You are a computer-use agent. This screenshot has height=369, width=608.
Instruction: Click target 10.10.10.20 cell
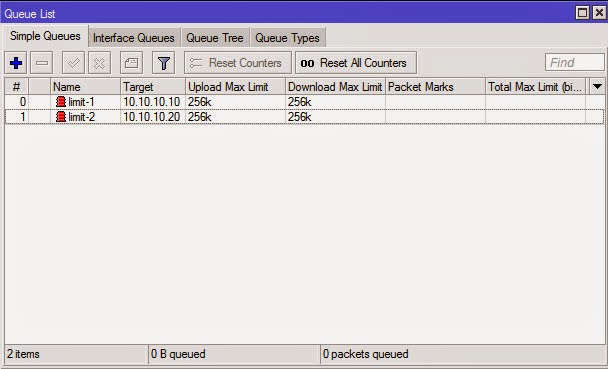[x=152, y=117]
